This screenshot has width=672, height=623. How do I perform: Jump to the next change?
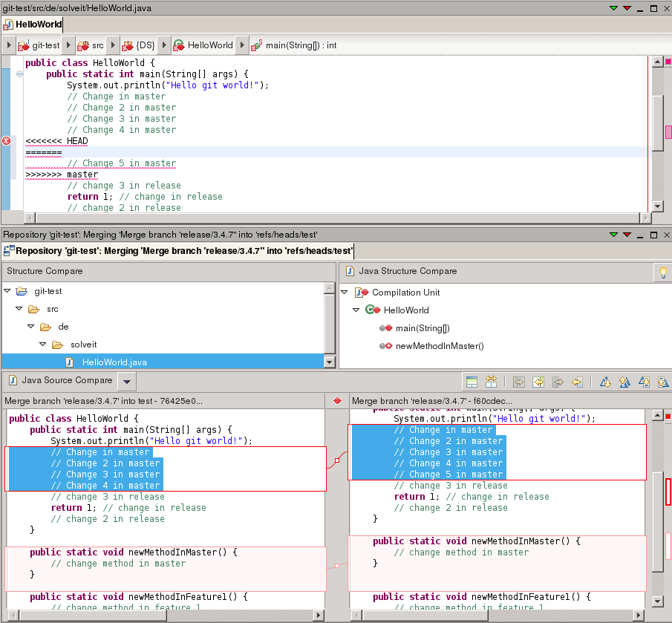pyautogui.click(x=644, y=382)
